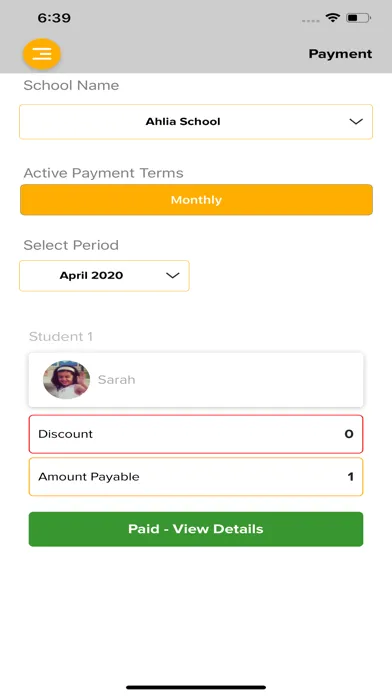This screenshot has width=392, height=696.
Task: Tap the Payment header title
Action: pos(341,54)
